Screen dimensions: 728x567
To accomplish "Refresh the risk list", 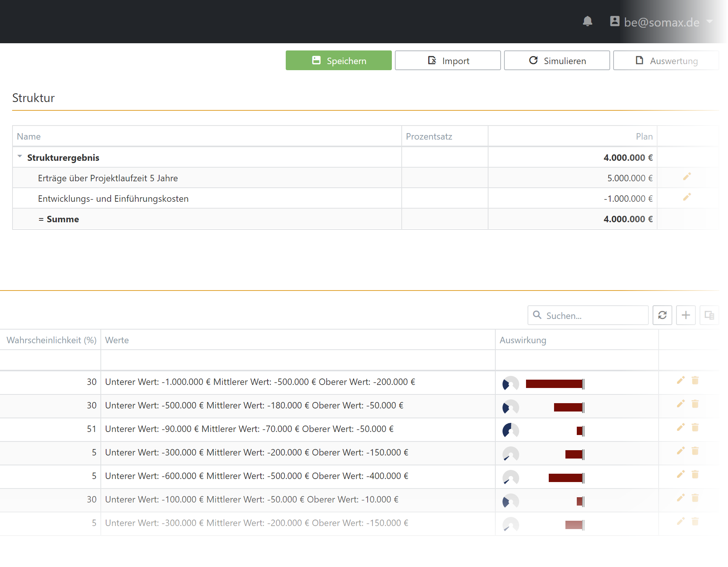I will pyautogui.click(x=662, y=315).
